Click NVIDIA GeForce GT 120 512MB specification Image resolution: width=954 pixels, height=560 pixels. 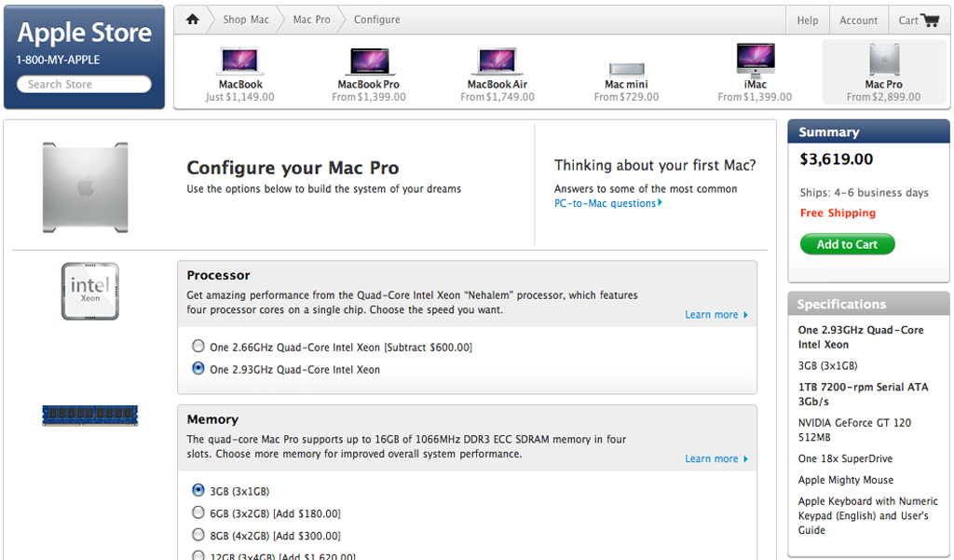click(x=855, y=430)
